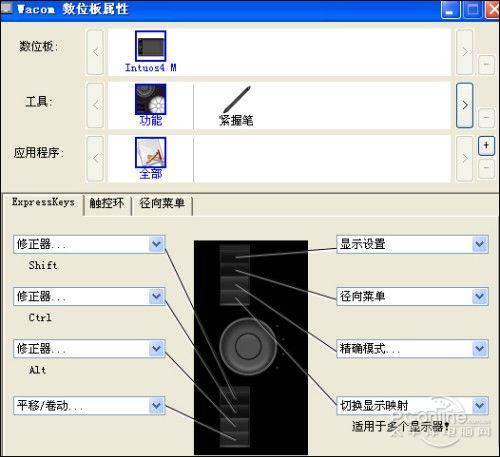The width and height of the screenshot is (500, 457).
Task: Select the 全部 application icon
Action: coord(150,153)
